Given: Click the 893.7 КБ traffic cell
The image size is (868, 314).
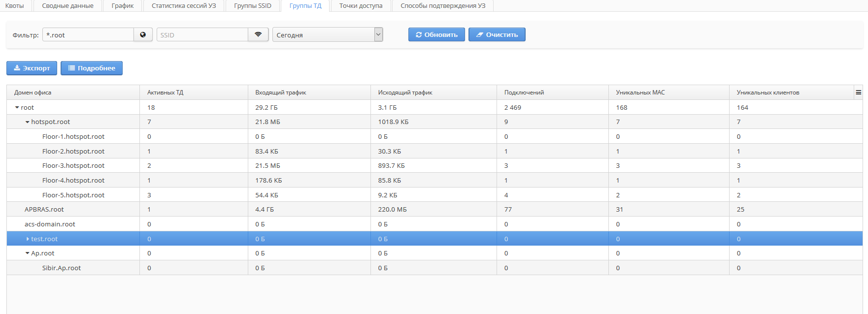Looking at the screenshot, I should tap(391, 165).
